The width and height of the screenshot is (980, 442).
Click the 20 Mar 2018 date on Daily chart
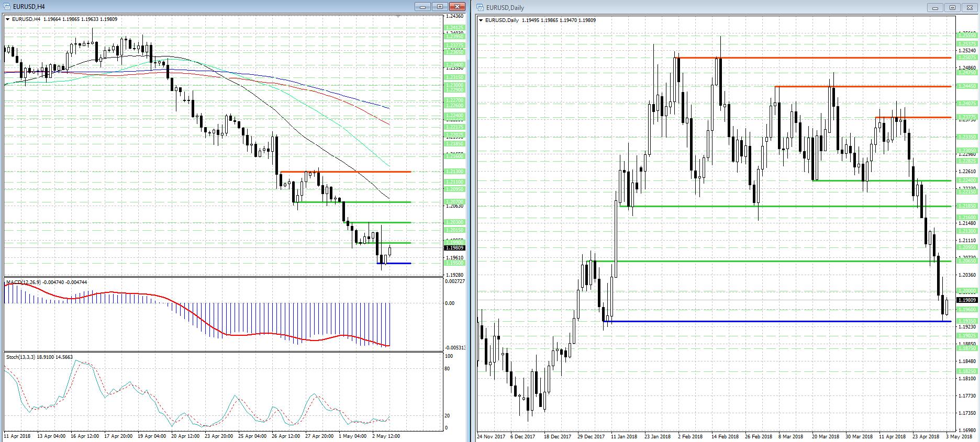(x=826, y=437)
